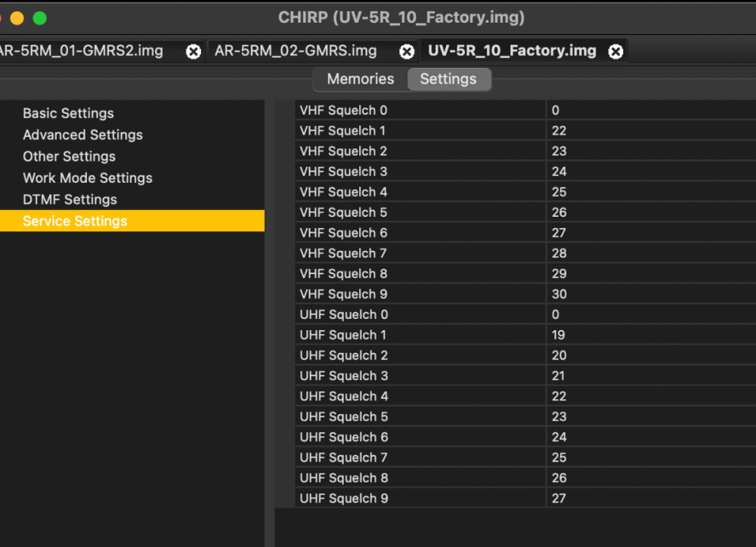The height and width of the screenshot is (547, 756).
Task: Click the green macOS zoom button
Action: pyautogui.click(x=39, y=17)
